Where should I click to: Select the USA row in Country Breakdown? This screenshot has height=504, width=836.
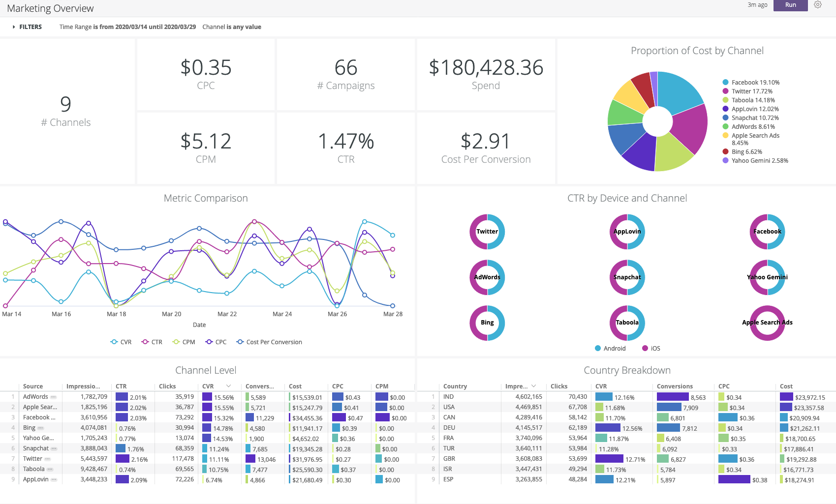pyautogui.click(x=626, y=407)
